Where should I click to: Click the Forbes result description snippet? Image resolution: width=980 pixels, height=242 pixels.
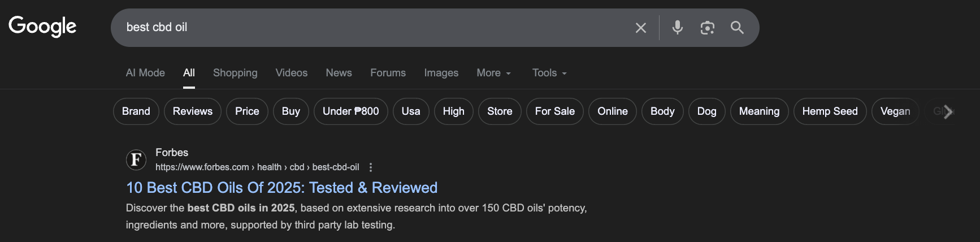coord(356,217)
